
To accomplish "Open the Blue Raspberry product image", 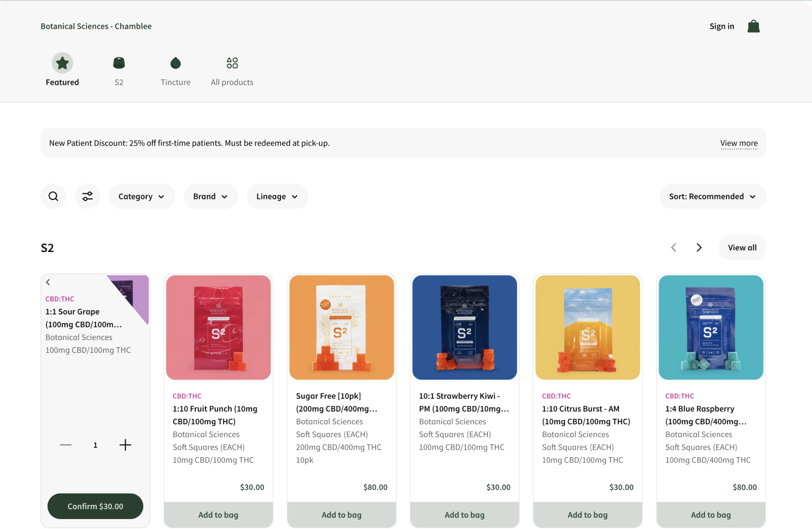I will [711, 327].
